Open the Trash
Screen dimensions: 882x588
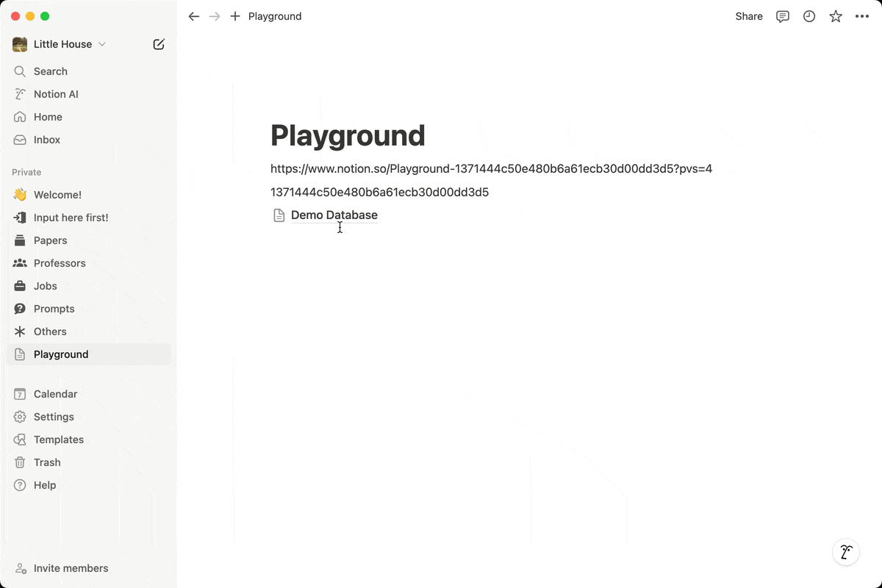pos(47,462)
